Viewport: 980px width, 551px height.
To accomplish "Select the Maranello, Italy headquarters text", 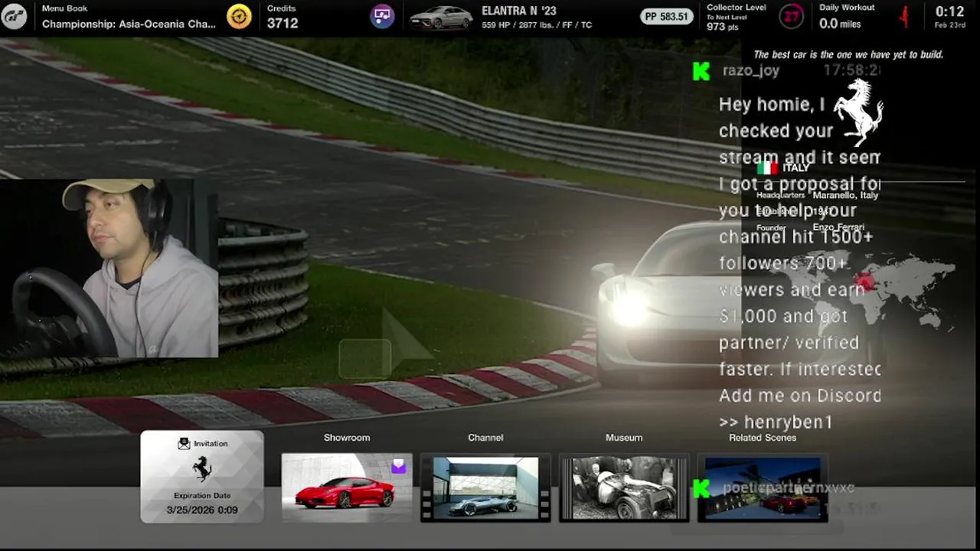I will (x=845, y=195).
